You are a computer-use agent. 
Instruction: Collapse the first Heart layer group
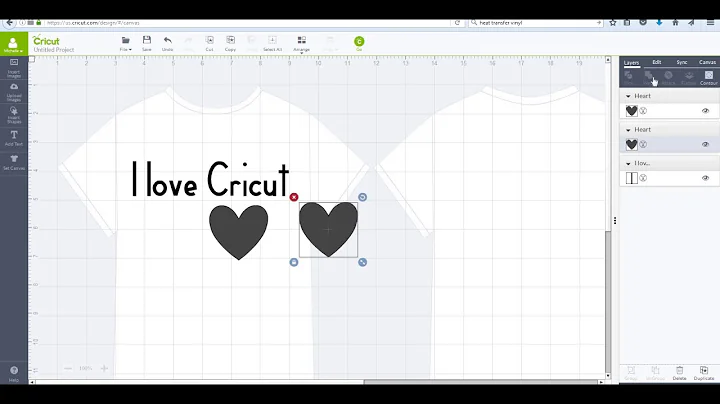[628, 96]
